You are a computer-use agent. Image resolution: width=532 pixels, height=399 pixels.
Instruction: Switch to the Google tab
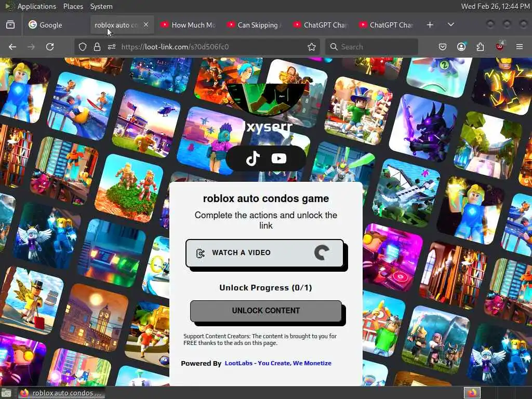click(x=56, y=25)
